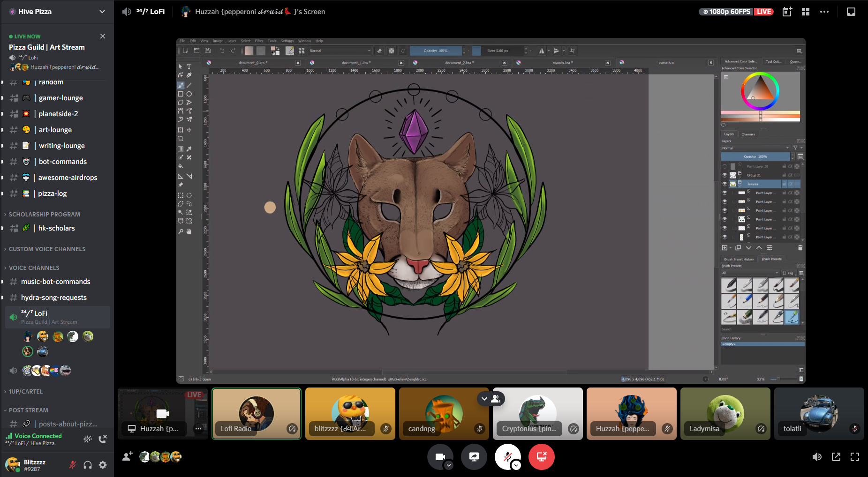Enter full screen mode

tap(855, 457)
